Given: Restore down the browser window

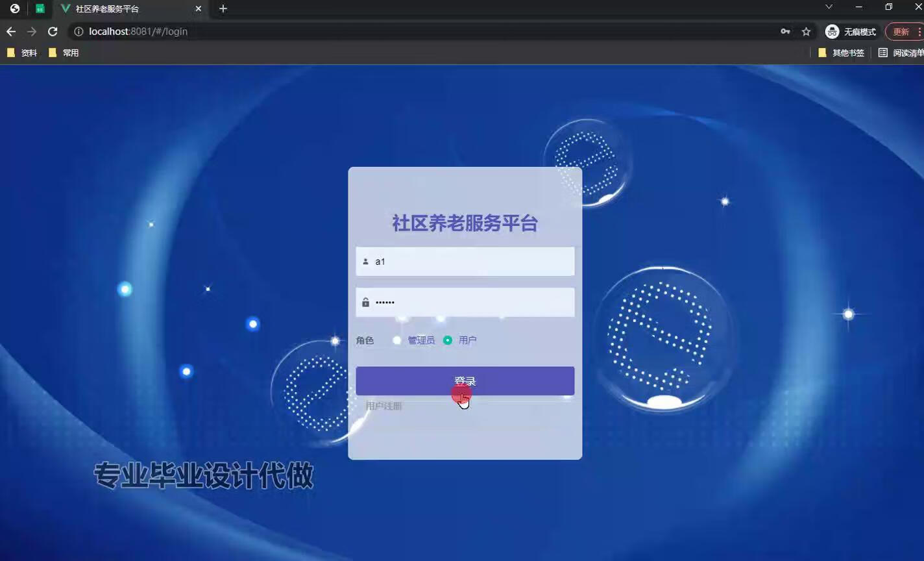Looking at the screenshot, I should pos(889,6).
